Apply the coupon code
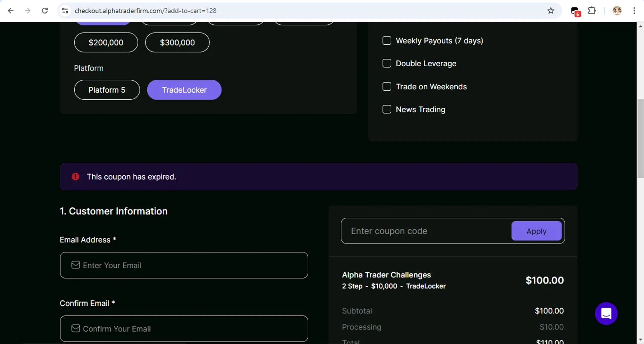644x344 pixels. click(537, 231)
